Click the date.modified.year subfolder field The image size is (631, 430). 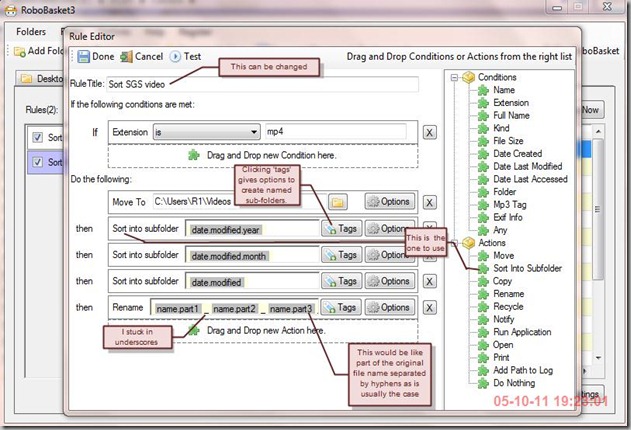252,228
